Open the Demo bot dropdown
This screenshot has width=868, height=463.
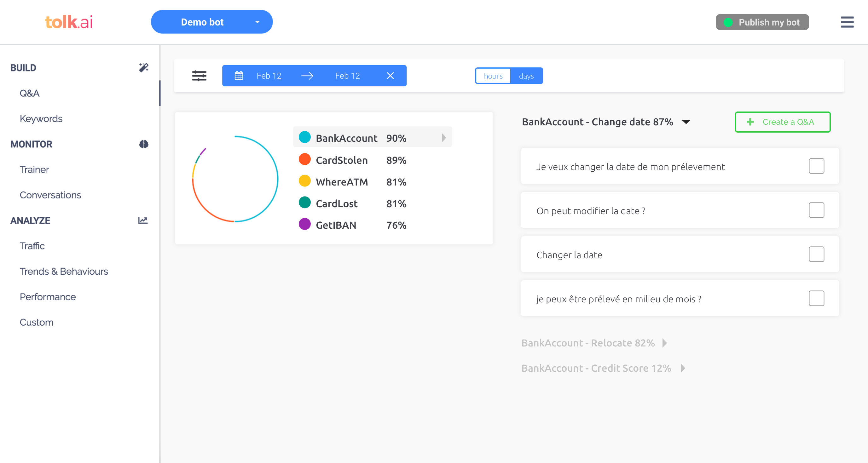click(x=211, y=22)
